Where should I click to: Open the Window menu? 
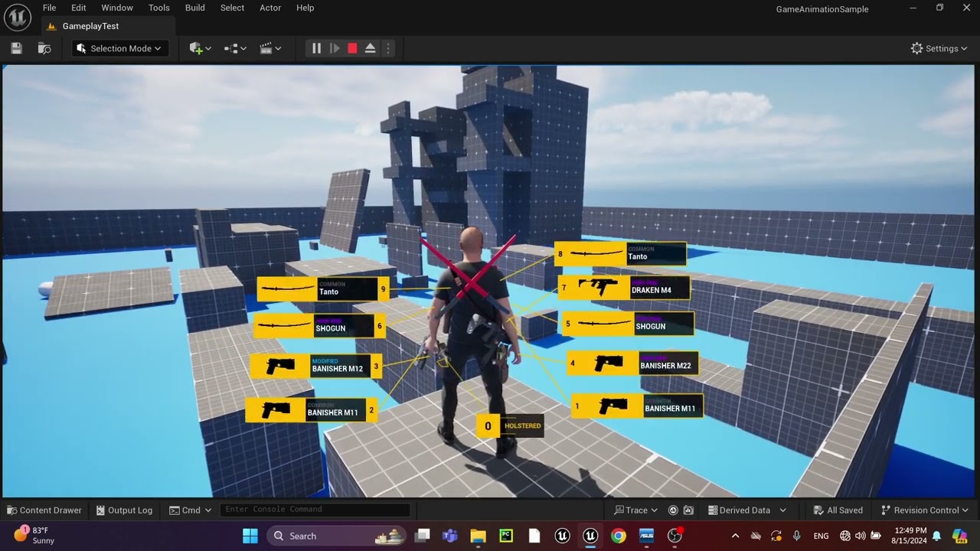point(117,8)
